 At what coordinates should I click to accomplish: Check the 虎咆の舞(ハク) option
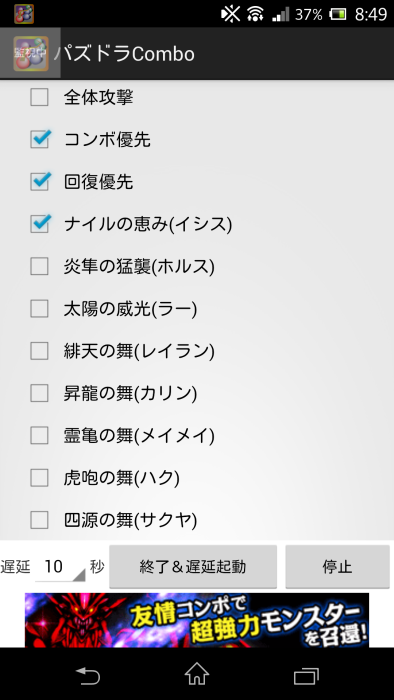39,478
